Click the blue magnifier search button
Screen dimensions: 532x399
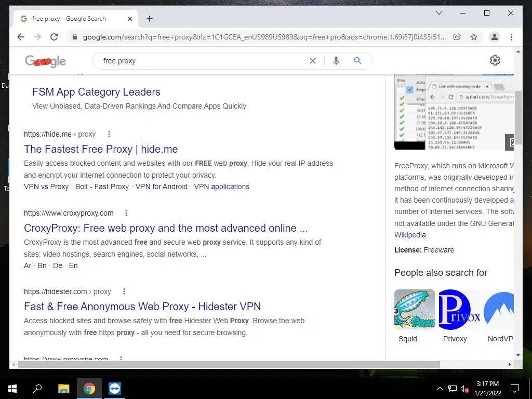click(357, 61)
